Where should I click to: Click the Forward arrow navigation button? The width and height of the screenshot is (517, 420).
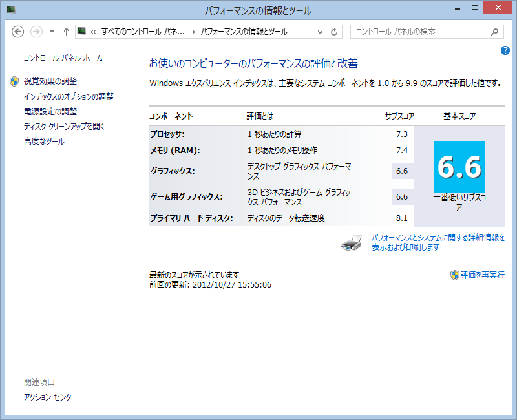click(36, 32)
